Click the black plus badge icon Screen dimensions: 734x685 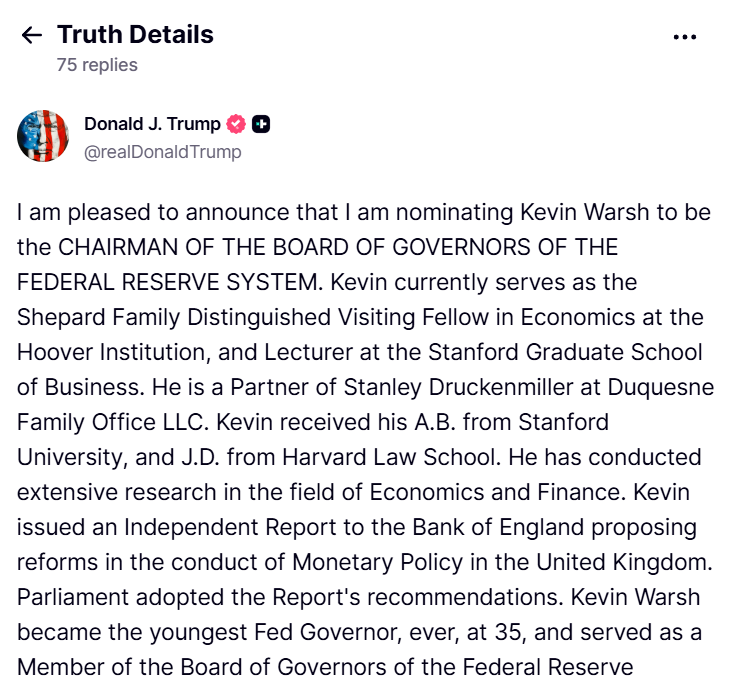(260, 124)
